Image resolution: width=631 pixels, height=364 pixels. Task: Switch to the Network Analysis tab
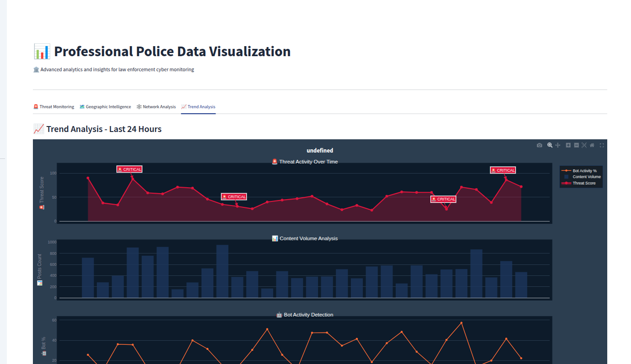(x=156, y=107)
